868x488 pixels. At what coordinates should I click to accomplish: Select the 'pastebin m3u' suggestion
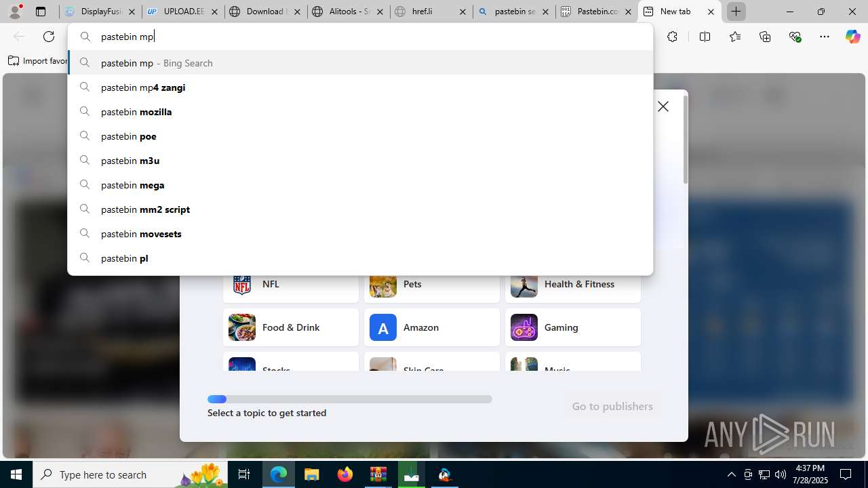coord(360,160)
